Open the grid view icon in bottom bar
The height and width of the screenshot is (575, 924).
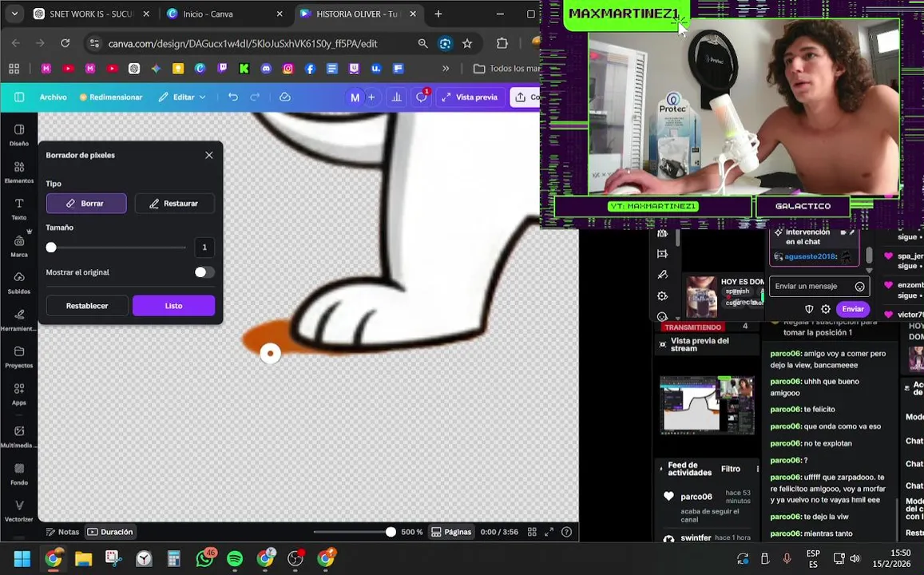click(x=532, y=532)
